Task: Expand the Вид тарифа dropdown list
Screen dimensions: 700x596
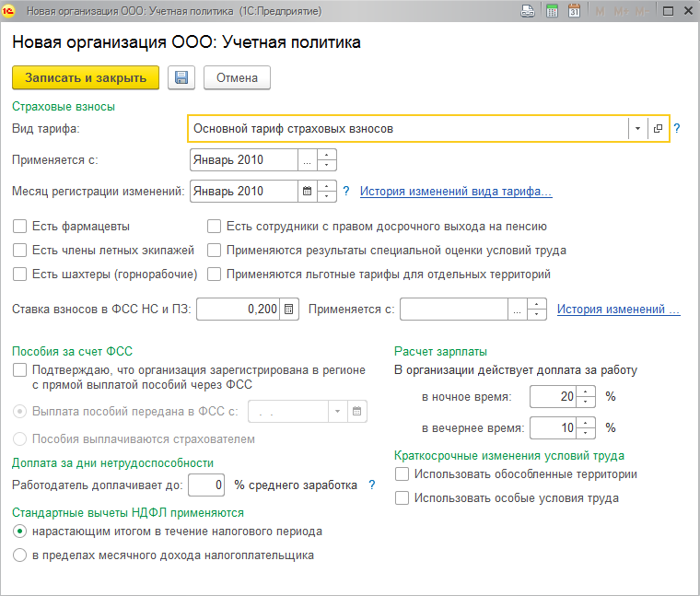Action: click(x=637, y=129)
